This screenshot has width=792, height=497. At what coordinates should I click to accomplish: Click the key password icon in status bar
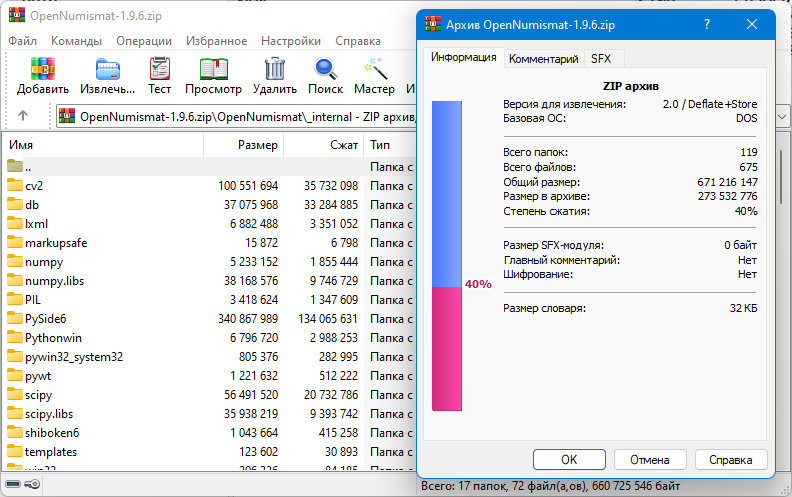(32, 484)
